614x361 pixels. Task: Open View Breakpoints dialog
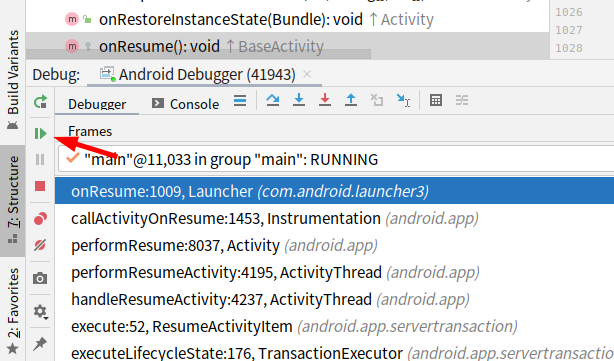[40, 218]
